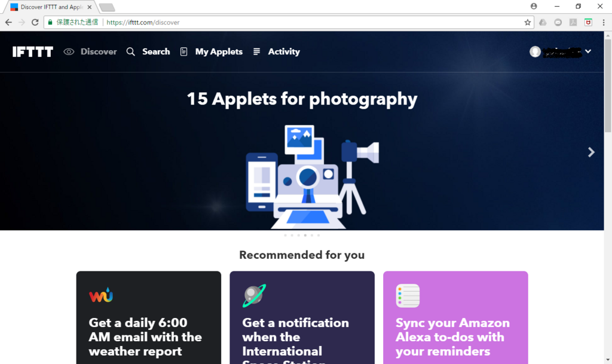The width and height of the screenshot is (612, 364).
Task: Click the browser forward arrow
Action: click(x=22, y=22)
